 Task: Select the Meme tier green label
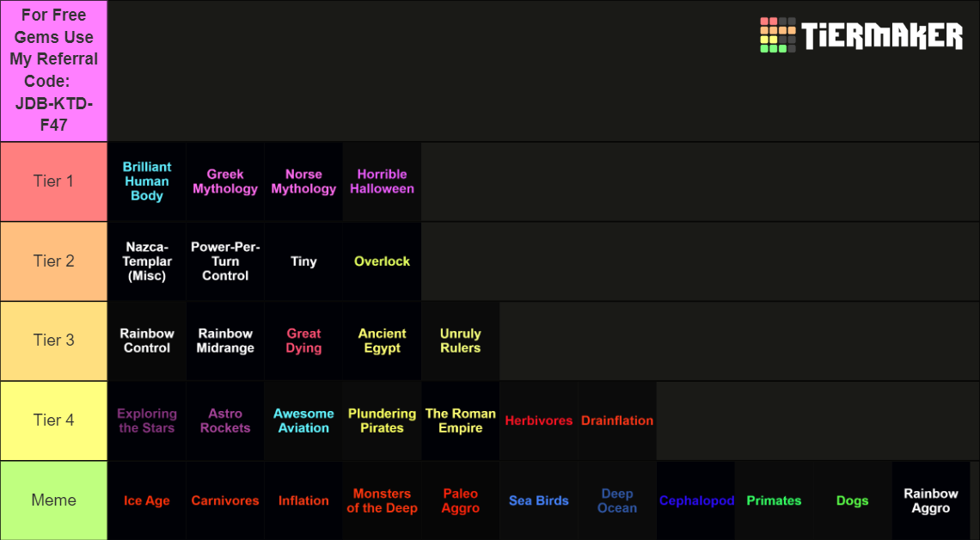click(53, 500)
